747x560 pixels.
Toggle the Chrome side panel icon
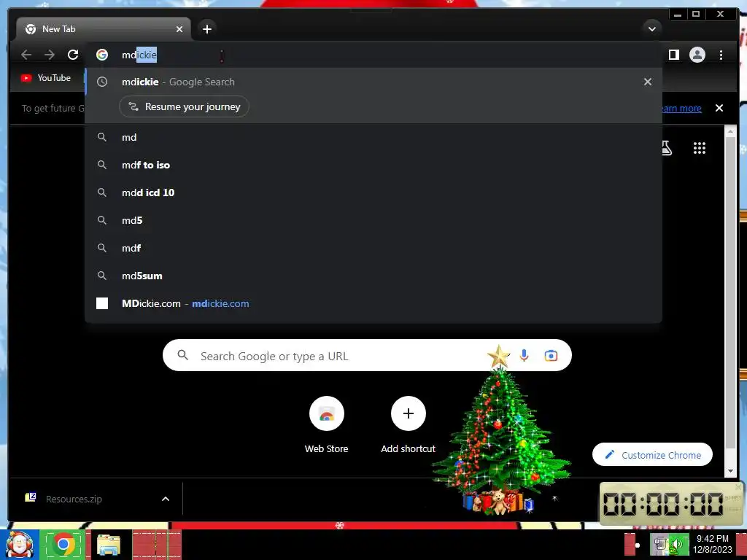(x=673, y=55)
